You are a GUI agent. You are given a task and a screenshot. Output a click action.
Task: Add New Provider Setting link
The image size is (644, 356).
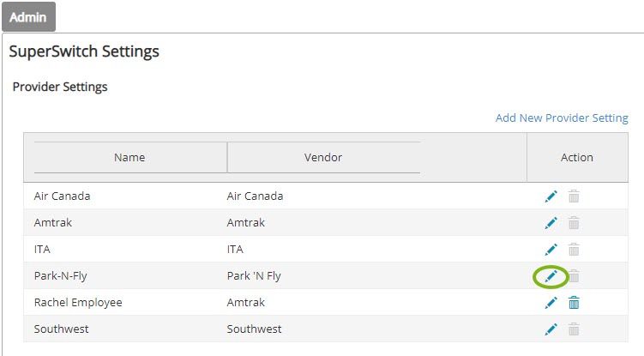[x=562, y=118]
